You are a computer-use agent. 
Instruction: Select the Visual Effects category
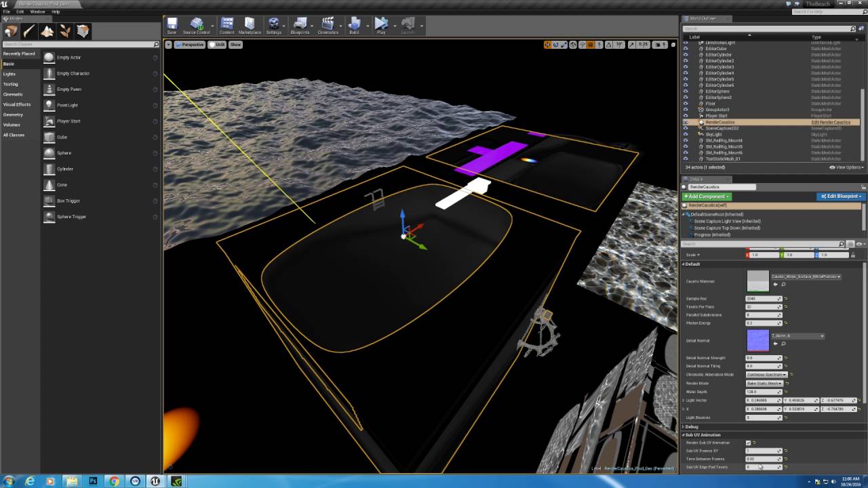[x=17, y=104]
